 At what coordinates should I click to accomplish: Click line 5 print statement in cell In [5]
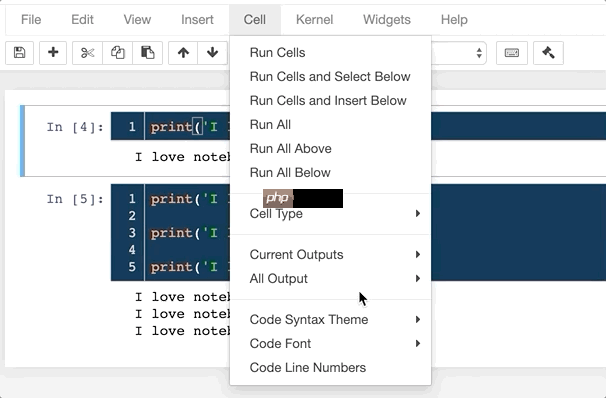pos(189,267)
